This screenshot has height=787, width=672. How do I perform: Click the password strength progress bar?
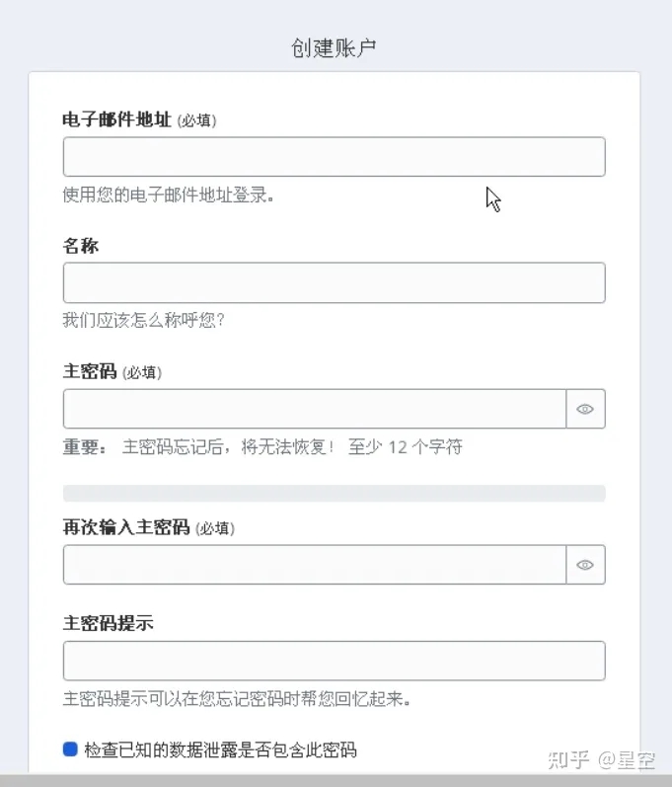(334, 493)
